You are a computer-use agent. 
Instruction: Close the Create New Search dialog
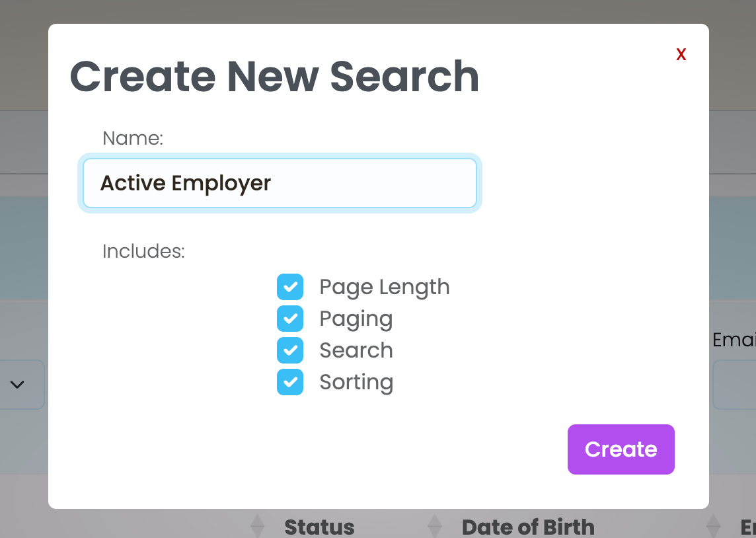[681, 55]
